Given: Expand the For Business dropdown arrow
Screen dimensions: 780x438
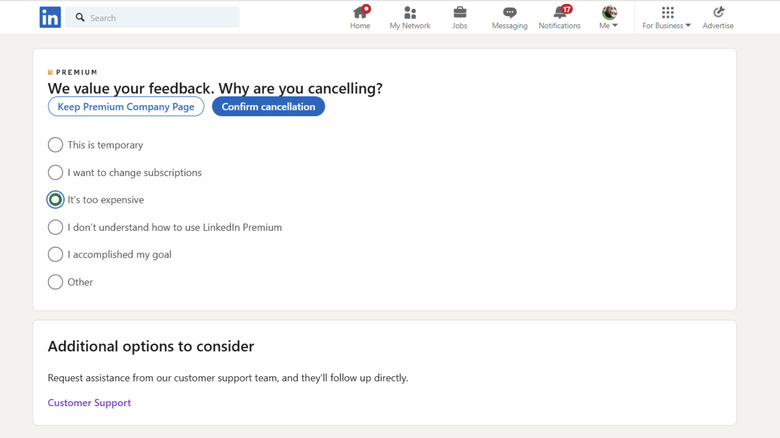Looking at the screenshot, I should click(688, 25).
